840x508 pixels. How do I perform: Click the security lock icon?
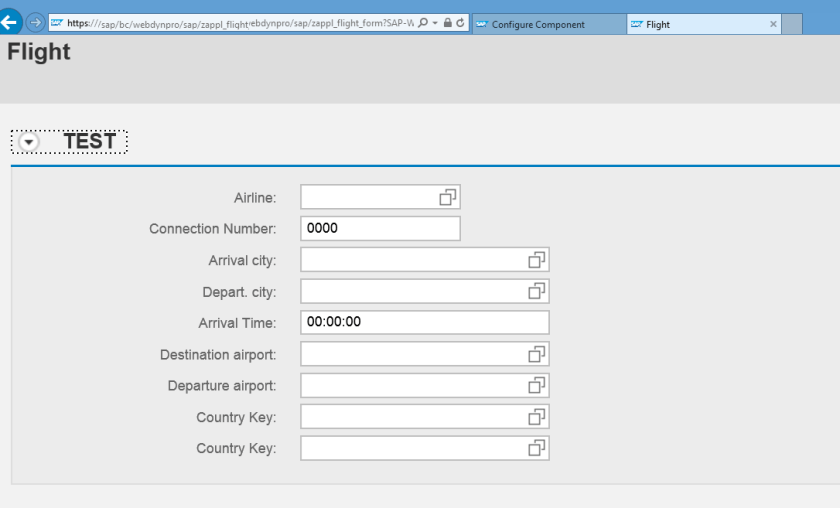click(x=447, y=23)
